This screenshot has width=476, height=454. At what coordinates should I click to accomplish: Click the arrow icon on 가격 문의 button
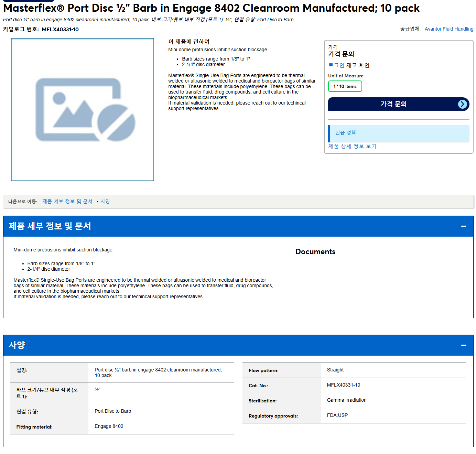[x=463, y=104]
